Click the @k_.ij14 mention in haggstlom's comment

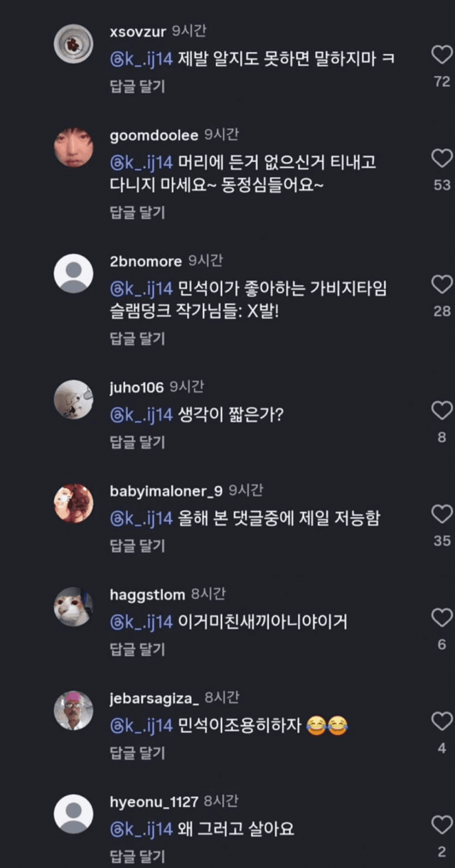[141, 622]
